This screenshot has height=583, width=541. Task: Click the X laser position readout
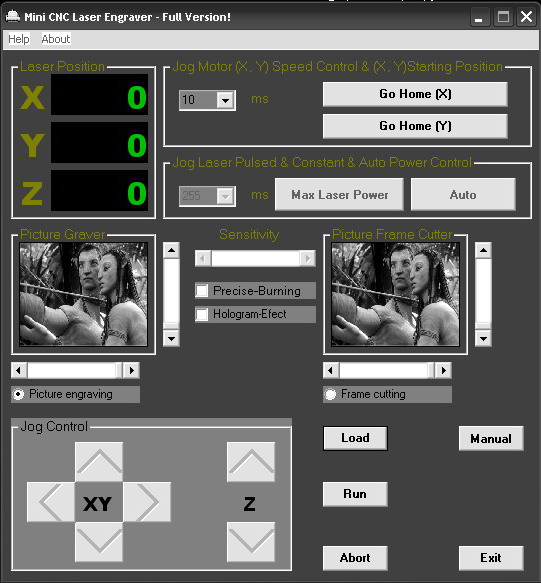[99, 94]
